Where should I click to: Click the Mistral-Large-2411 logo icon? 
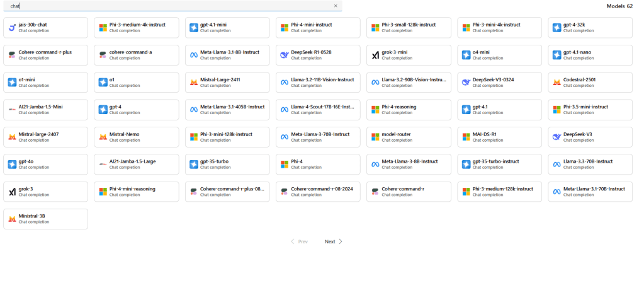[193, 82]
